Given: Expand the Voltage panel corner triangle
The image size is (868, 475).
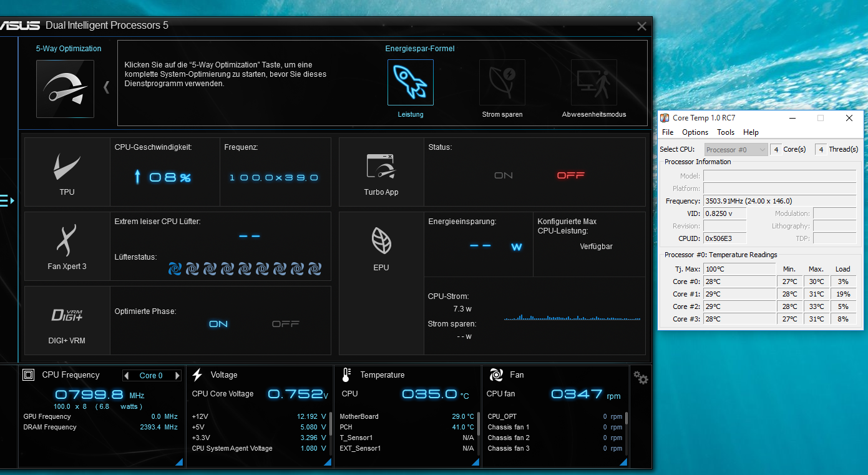Looking at the screenshot, I should coord(327,462).
